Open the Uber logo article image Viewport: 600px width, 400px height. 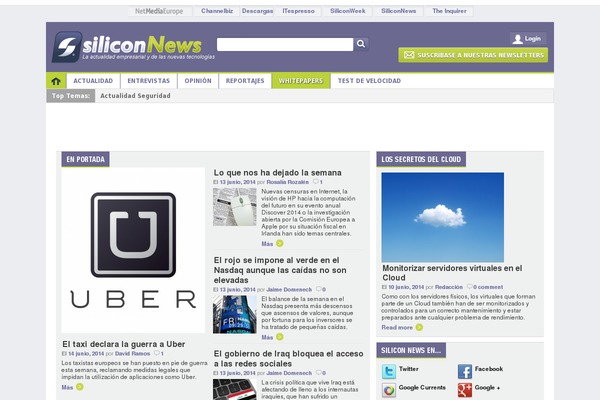[133, 250]
